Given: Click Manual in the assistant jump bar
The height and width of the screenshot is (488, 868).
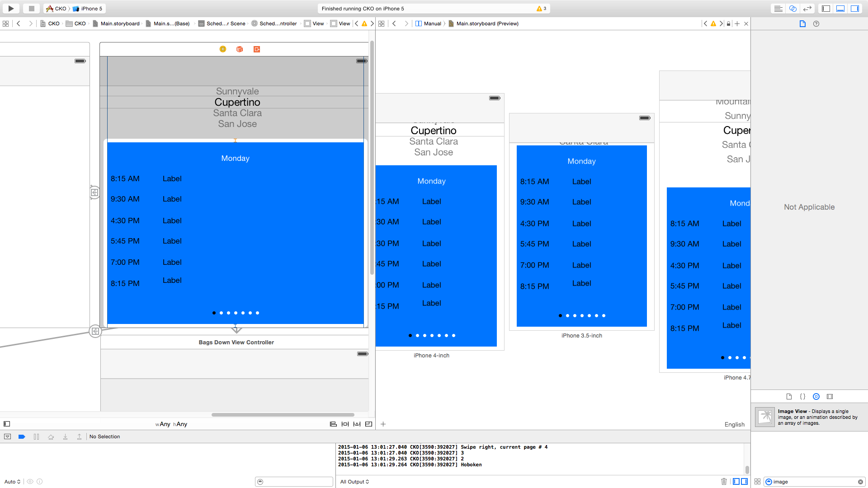Looking at the screenshot, I should pyautogui.click(x=432, y=23).
